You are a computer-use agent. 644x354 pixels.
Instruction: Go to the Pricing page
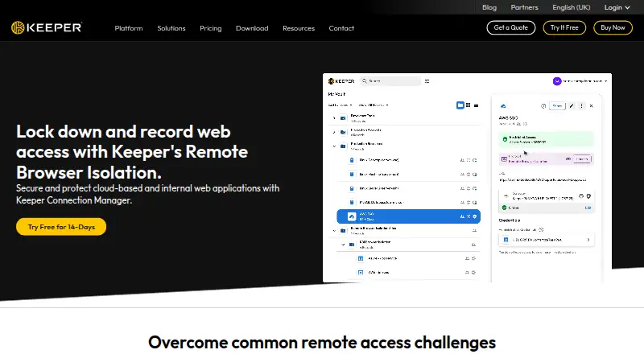pyautogui.click(x=211, y=28)
